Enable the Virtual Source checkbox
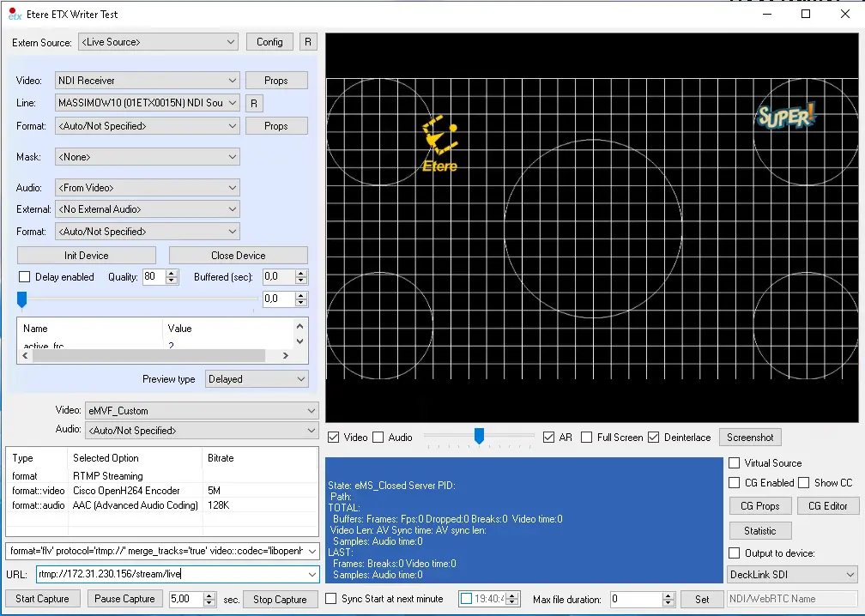Image resolution: width=865 pixels, height=616 pixels. [x=734, y=463]
